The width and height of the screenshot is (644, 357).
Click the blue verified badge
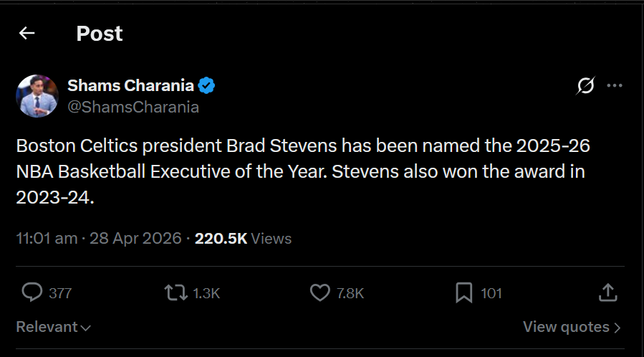point(207,86)
